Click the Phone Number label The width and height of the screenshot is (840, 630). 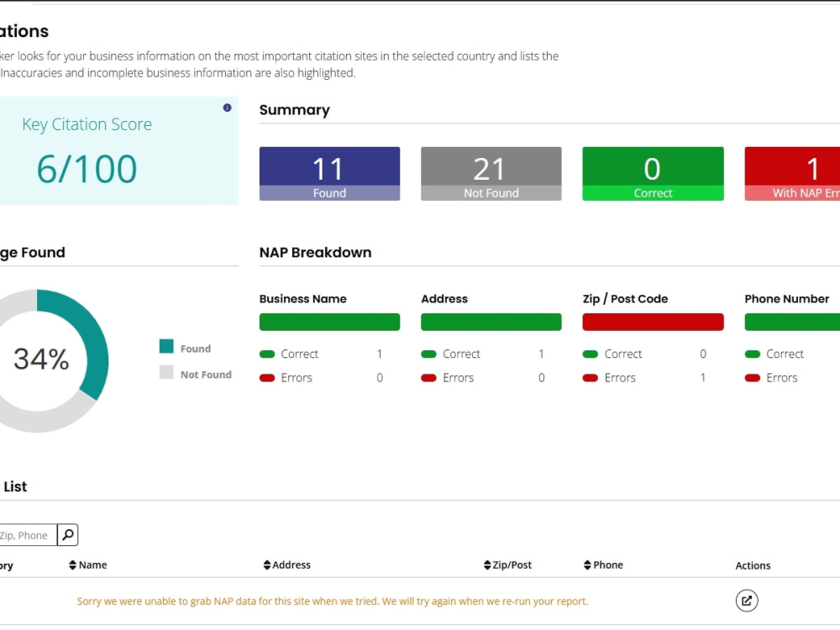pyautogui.click(x=786, y=299)
